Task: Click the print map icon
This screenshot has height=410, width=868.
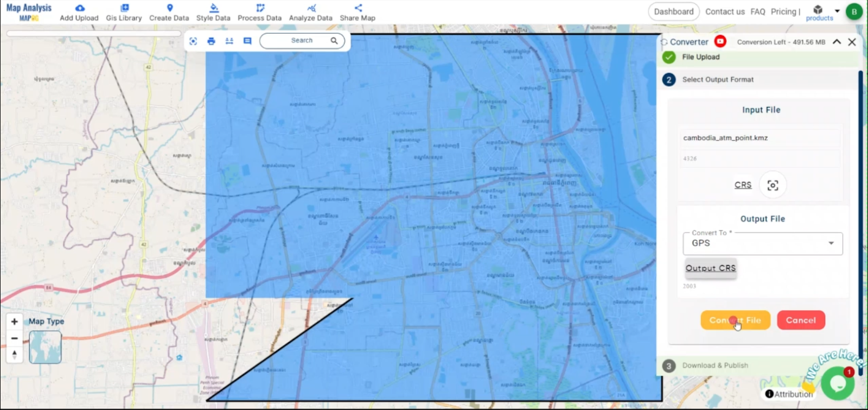Action: tap(211, 41)
